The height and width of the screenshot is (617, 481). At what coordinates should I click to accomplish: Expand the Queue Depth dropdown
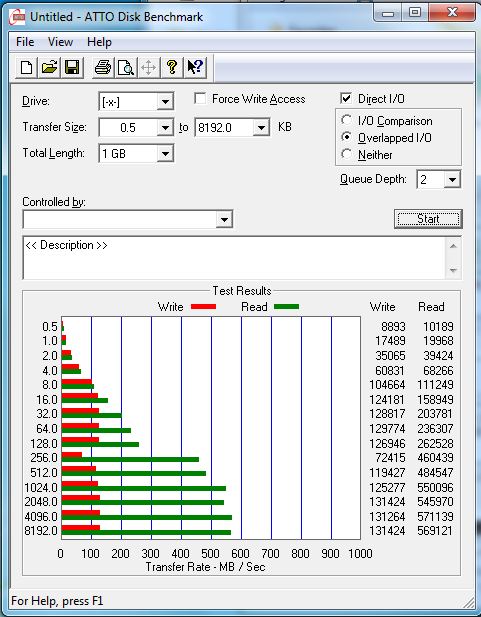pyautogui.click(x=452, y=179)
